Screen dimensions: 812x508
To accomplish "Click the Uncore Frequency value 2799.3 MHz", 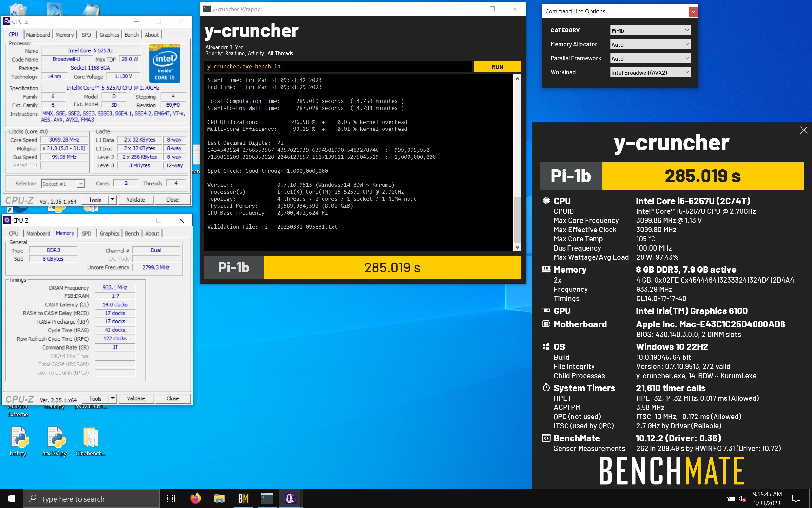I will pyautogui.click(x=156, y=267).
